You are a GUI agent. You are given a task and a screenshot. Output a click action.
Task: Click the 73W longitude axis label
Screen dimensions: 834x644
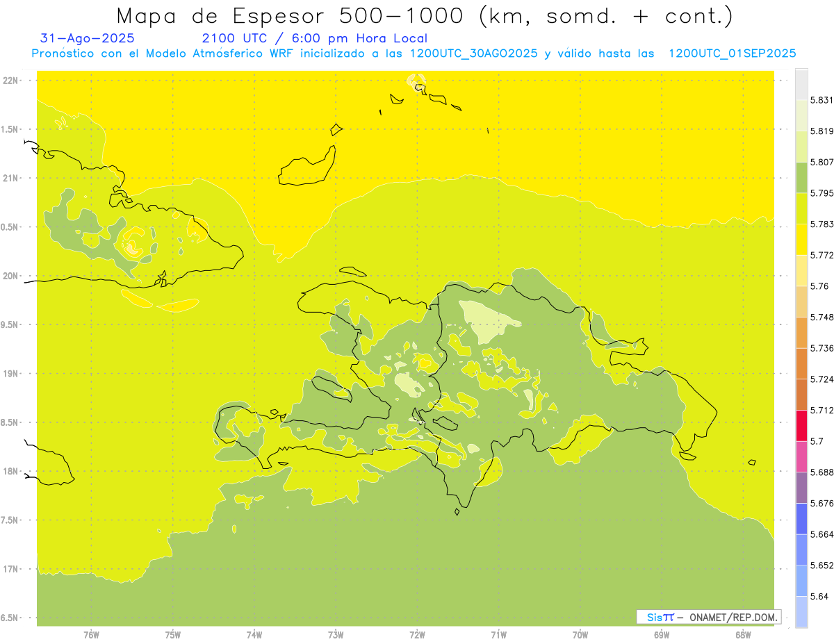(336, 634)
